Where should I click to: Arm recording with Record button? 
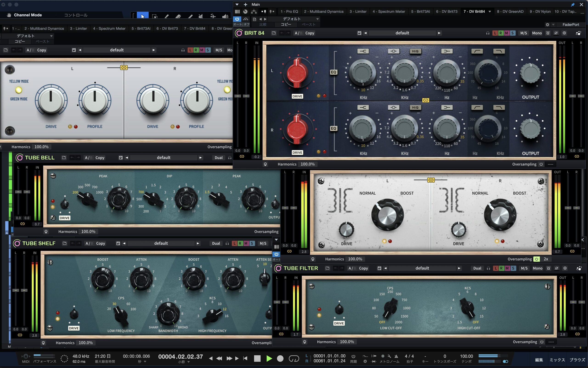[x=280, y=358]
